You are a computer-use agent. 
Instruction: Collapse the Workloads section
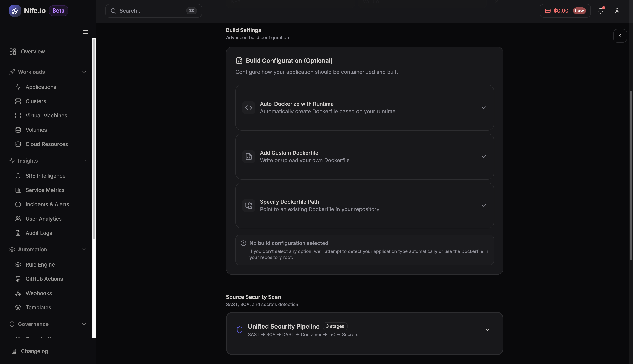(x=84, y=72)
